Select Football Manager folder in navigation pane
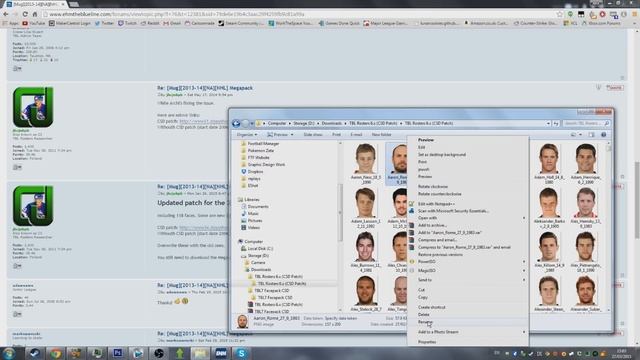The width and height of the screenshot is (640, 360). tap(260, 144)
